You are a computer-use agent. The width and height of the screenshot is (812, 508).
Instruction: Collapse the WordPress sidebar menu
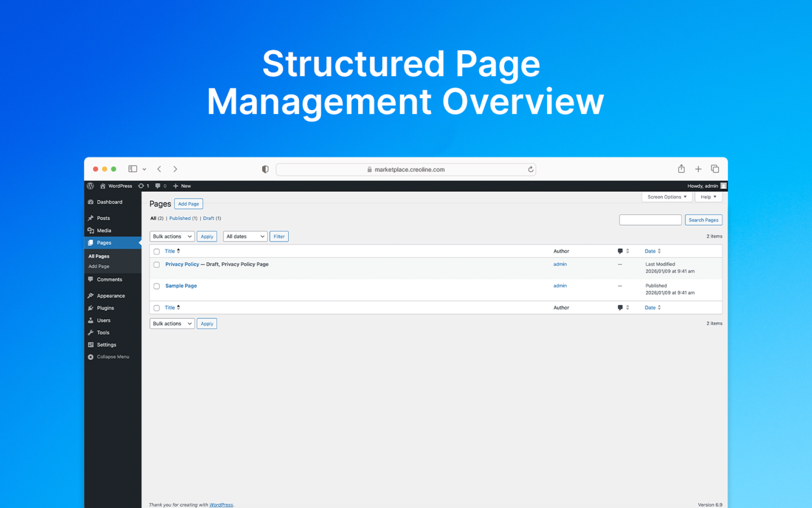click(109, 357)
